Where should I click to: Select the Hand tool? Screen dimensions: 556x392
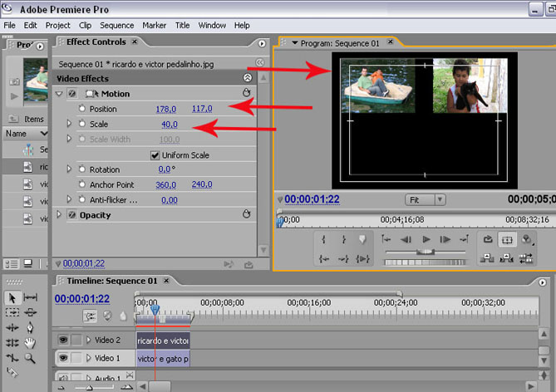(31, 343)
